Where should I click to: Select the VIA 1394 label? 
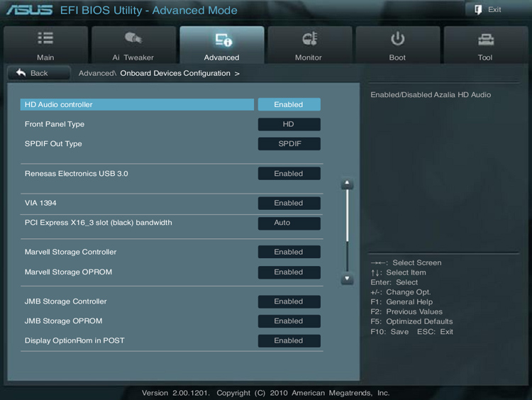click(x=40, y=204)
